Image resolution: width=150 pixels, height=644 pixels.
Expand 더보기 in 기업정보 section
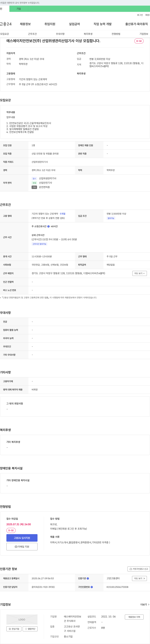click(145, 605)
